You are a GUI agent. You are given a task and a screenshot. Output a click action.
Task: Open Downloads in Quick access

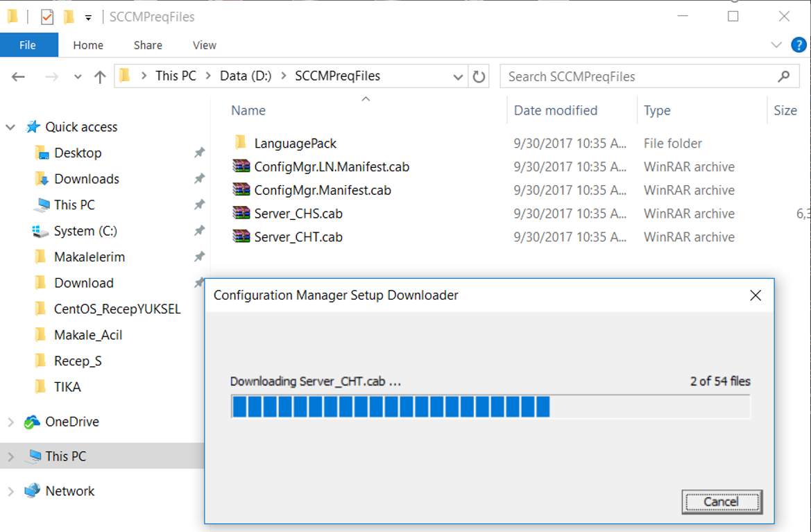[87, 179]
